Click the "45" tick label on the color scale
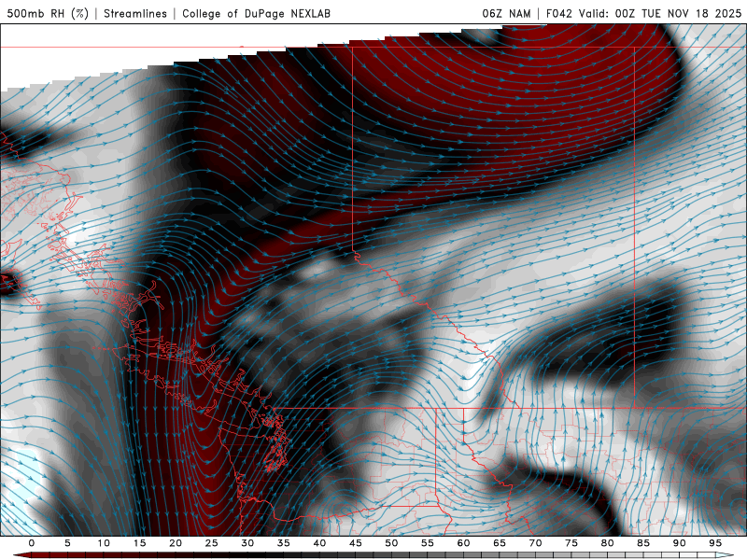747x560 pixels. click(356, 543)
